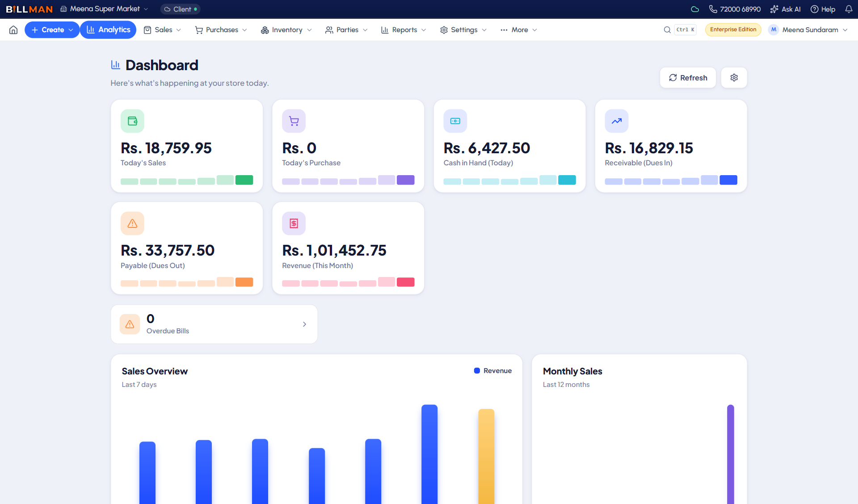Click the Client status pill

click(x=181, y=9)
